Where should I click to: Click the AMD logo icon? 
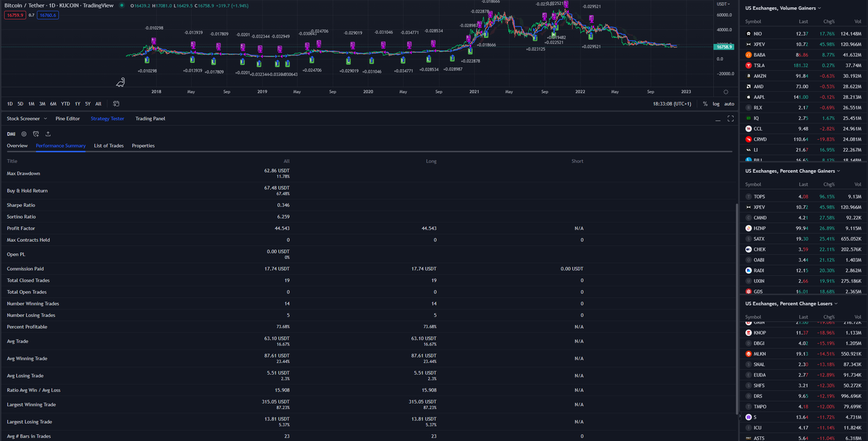point(749,87)
